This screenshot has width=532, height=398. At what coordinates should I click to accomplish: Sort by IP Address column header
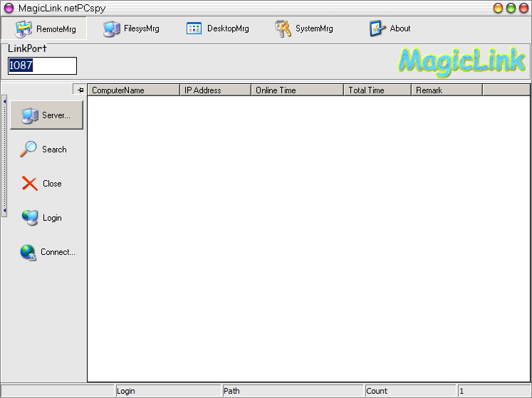coord(215,90)
